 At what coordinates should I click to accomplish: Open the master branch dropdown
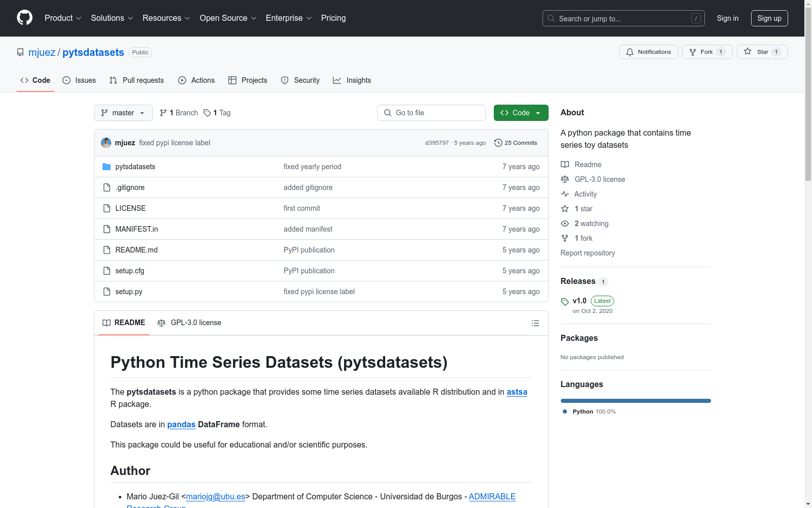[123, 113]
